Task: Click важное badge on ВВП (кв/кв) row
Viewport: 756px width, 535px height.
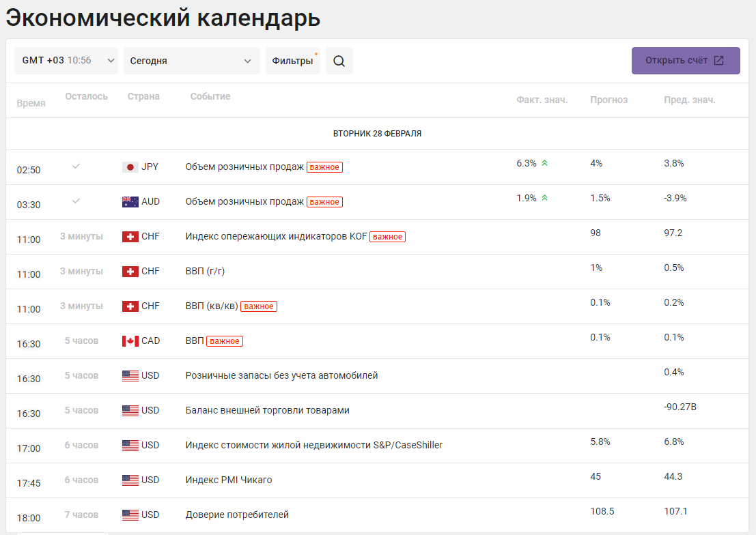Action: (x=259, y=306)
